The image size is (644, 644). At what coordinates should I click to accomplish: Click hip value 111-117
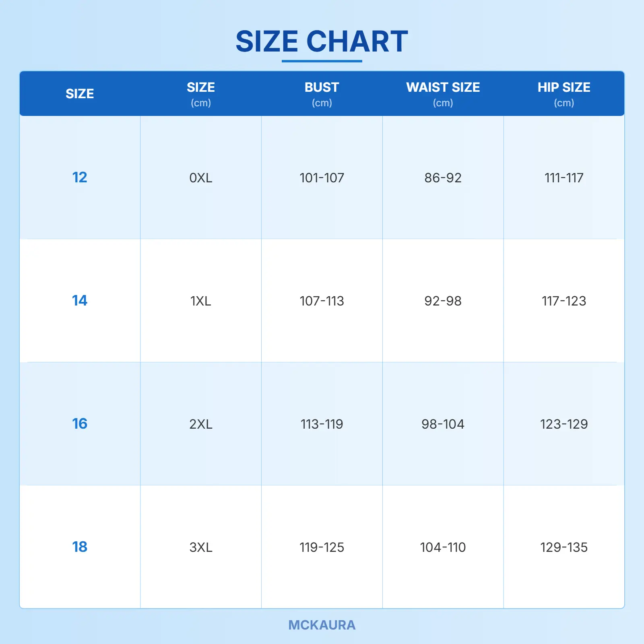click(x=563, y=178)
